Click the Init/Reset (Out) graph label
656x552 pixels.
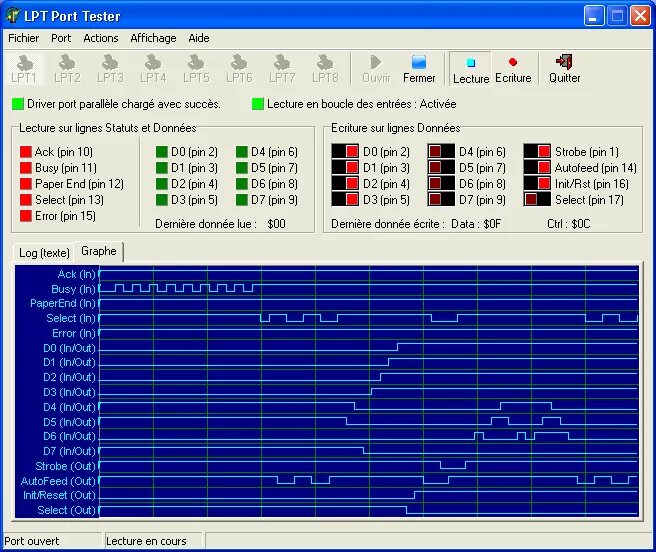59,496
